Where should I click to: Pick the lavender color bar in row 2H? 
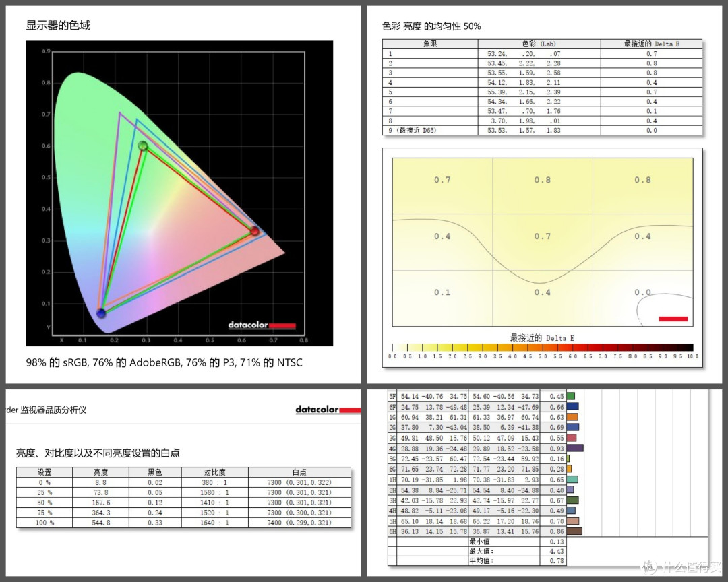[x=570, y=490]
